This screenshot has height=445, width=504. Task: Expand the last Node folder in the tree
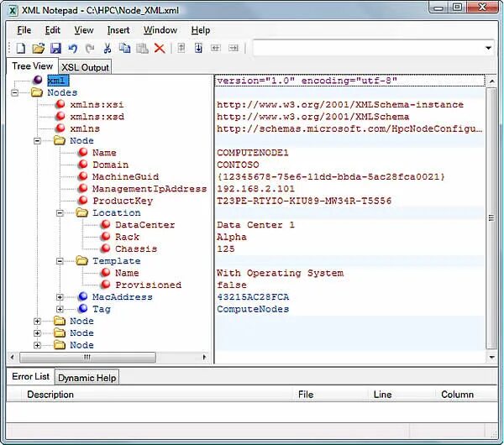coord(37,345)
